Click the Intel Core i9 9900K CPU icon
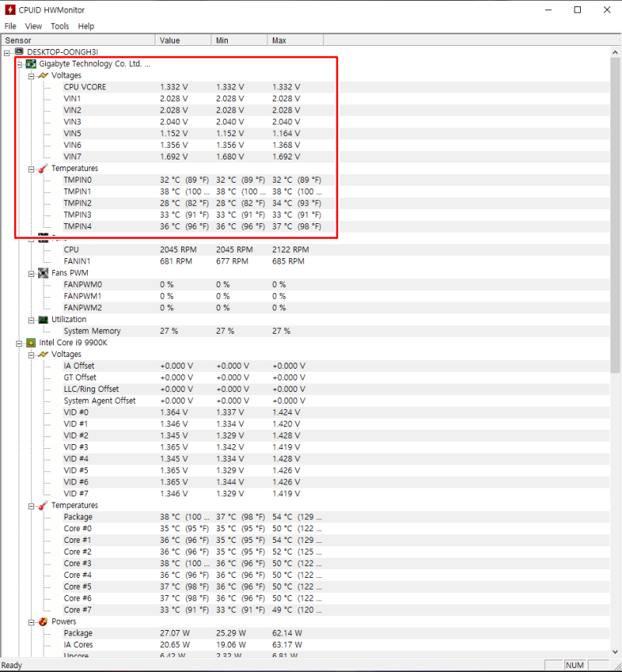The width and height of the screenshot is (622, 672). click(31, 343)
